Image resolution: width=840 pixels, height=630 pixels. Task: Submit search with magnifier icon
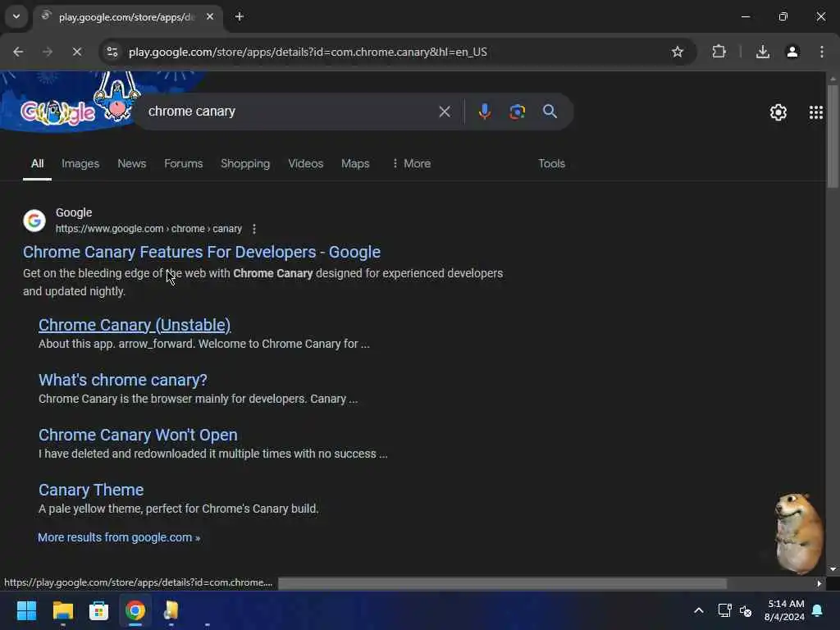(550, 112)
